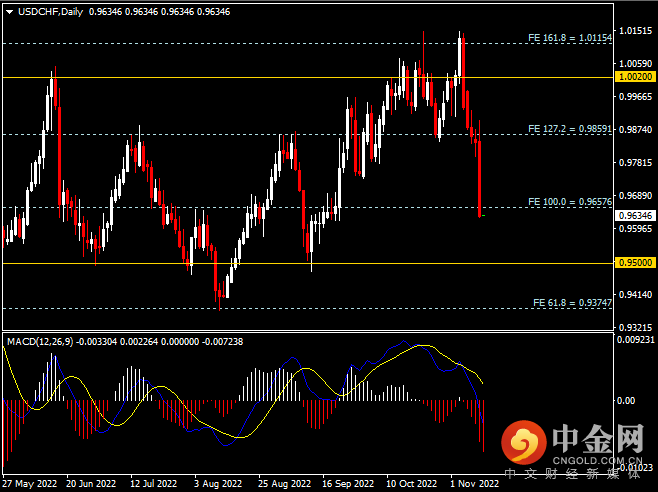The height and width of the screenshot is (492, 658).
Task: Click the 1.00590 price axis value
Action: [636, 64]
